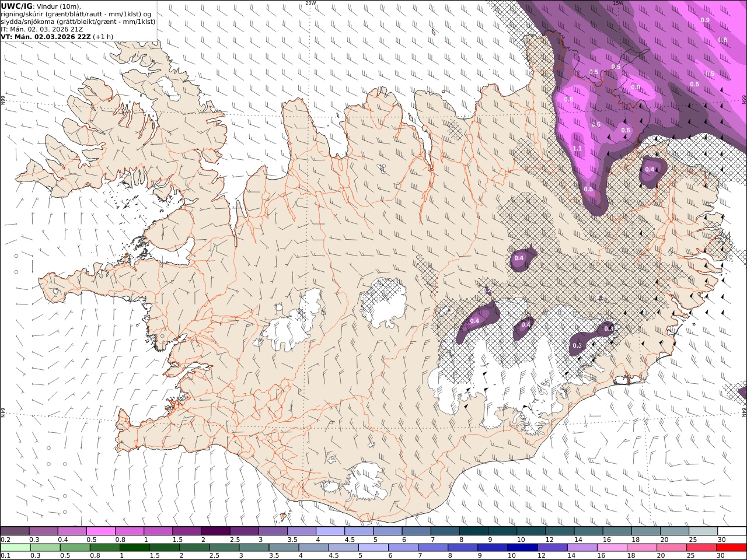Pick the upper legend swatch starting at 16

617,531
